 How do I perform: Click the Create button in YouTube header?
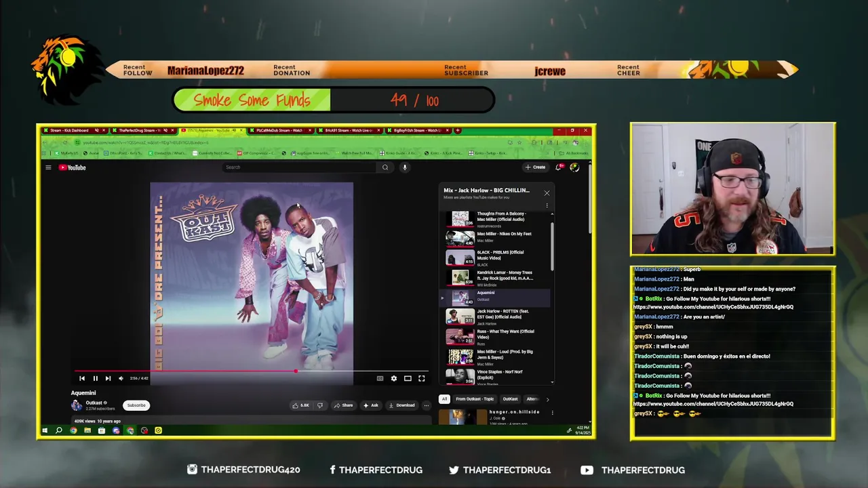tap(535, 167)
